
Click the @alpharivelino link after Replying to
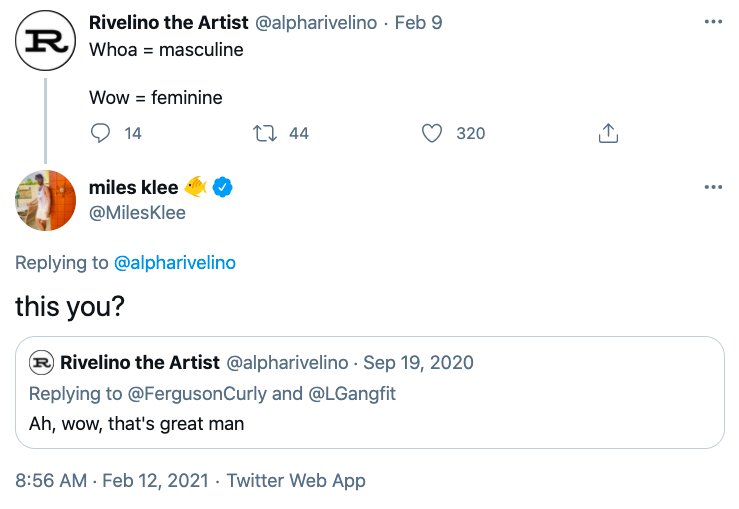pyautogui.click(x=175, y=263)
